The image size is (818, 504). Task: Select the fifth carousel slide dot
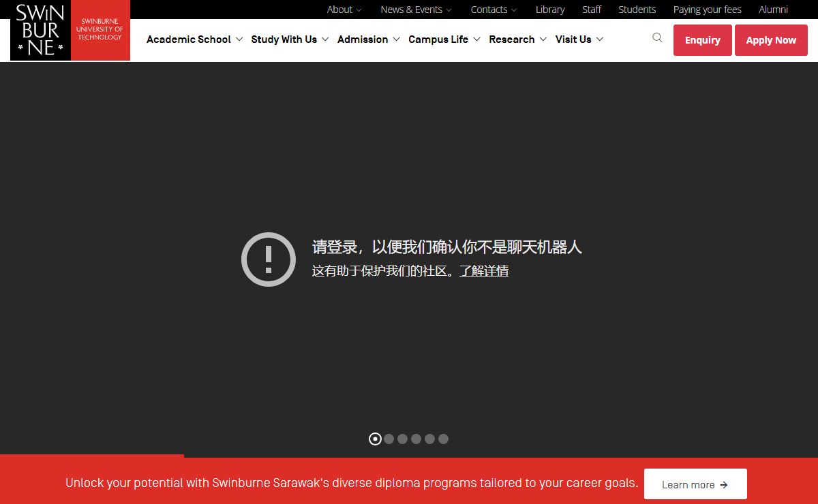pos(429,439)
